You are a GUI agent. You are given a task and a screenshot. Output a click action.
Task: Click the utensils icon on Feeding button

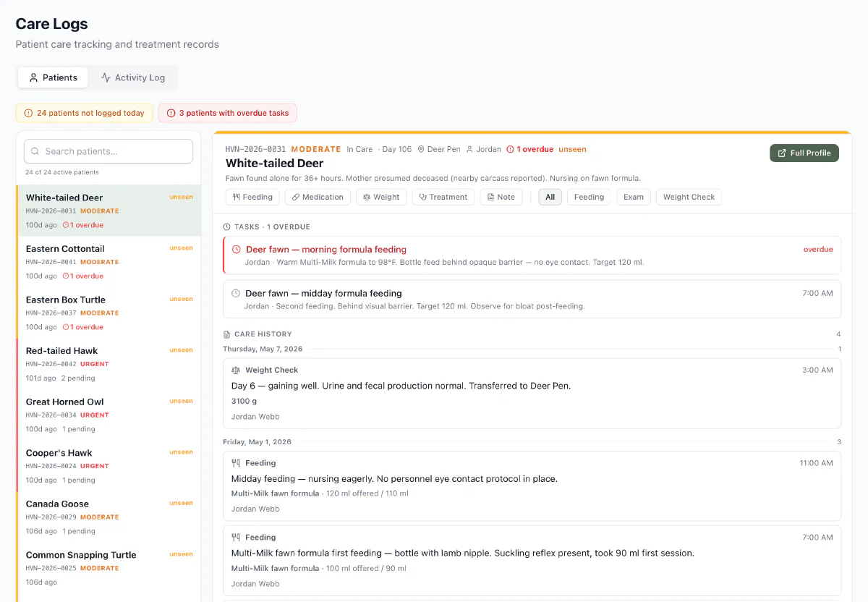[237, 197]
